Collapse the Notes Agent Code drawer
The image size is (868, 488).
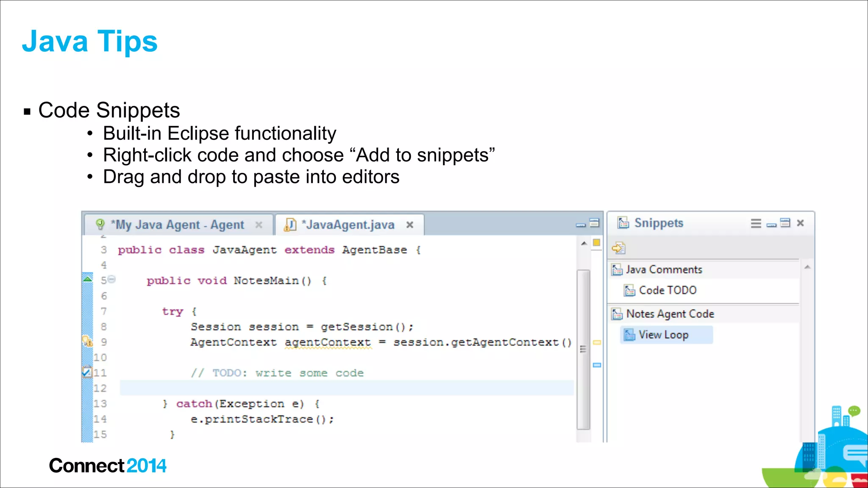coord(704,314)
